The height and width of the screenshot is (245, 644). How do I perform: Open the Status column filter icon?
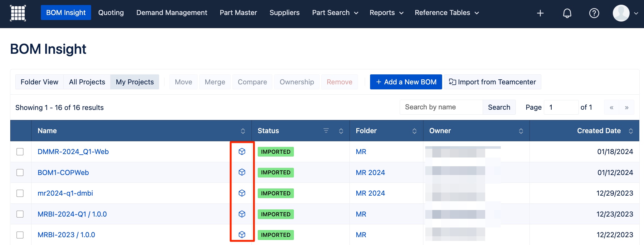click(x=326, y=131)
